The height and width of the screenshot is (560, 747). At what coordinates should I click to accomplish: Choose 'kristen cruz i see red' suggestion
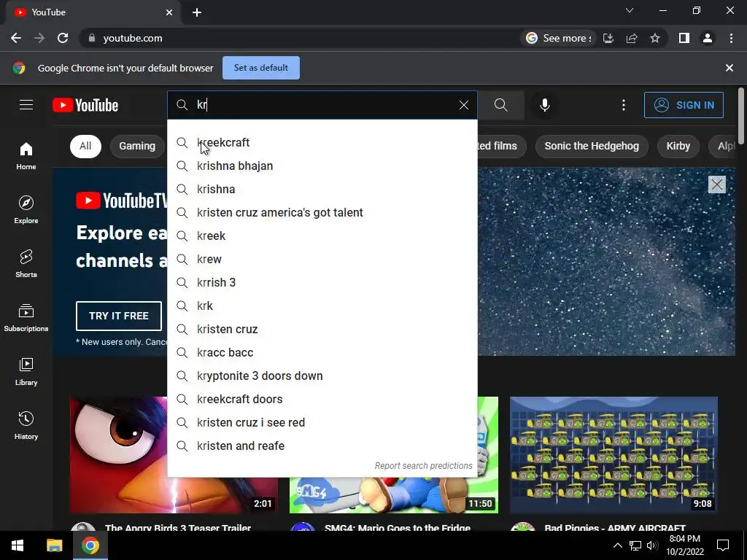tap(322, 422)
